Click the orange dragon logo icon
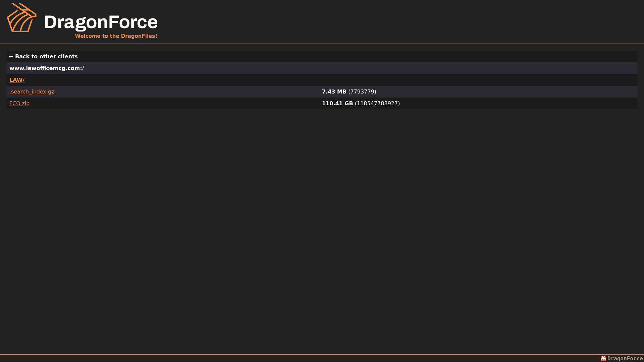 (22, 18)
